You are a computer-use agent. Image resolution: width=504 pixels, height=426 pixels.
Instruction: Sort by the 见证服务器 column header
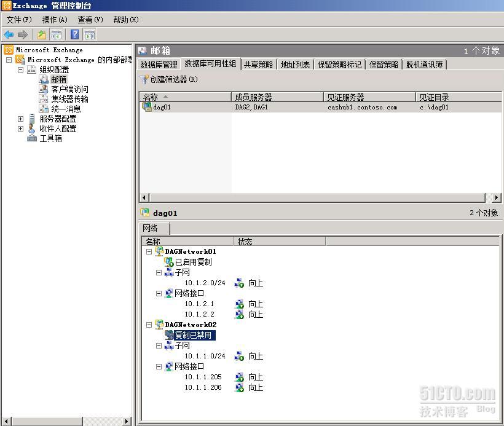coord(369,97)
